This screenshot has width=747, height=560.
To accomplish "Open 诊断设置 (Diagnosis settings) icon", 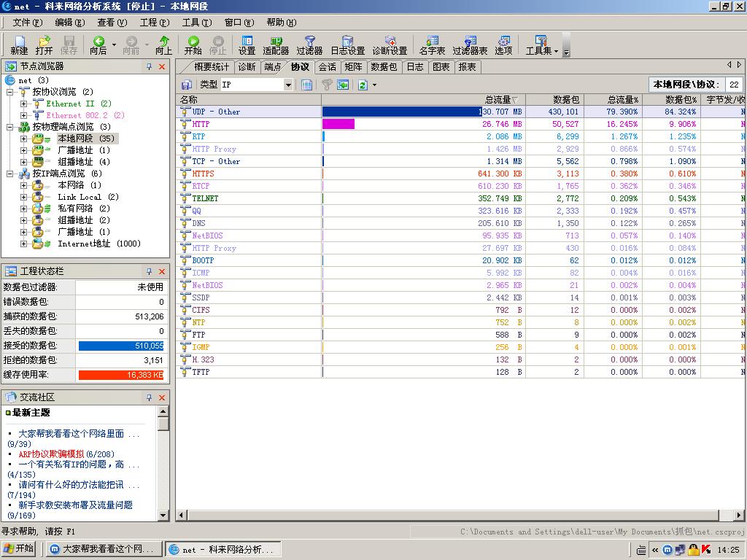I will coord(390,45).
